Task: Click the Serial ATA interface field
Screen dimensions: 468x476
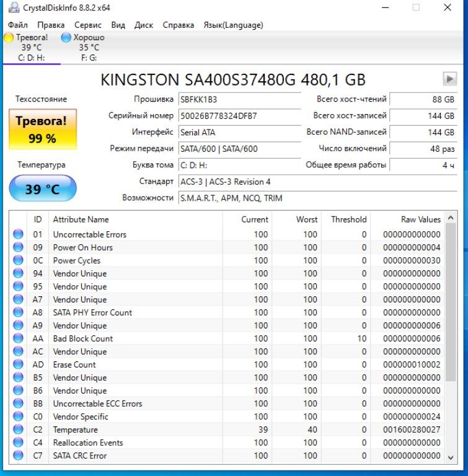Action: [x=239, y=133]
